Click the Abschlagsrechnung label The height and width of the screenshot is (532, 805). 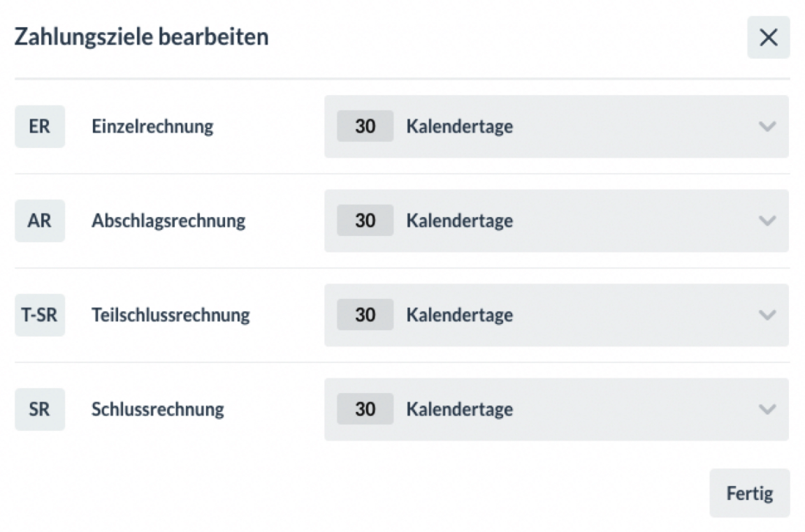tap(168, 221)
